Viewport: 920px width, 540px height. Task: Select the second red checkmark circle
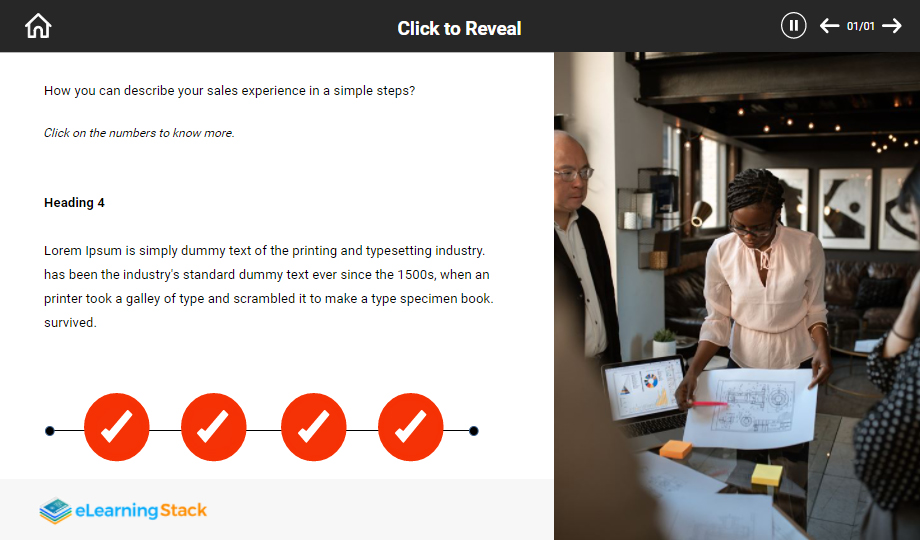pos(214,427)
